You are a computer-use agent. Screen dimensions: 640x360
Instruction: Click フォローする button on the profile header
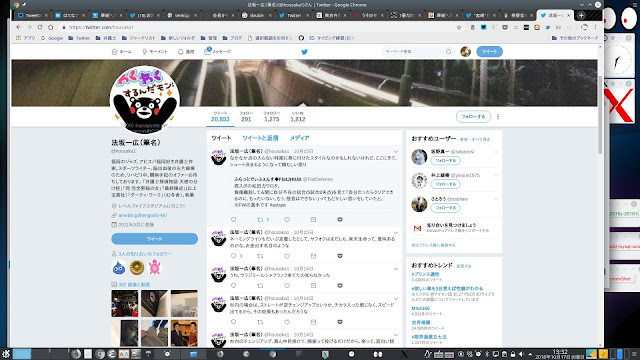[x=473, y=117]
